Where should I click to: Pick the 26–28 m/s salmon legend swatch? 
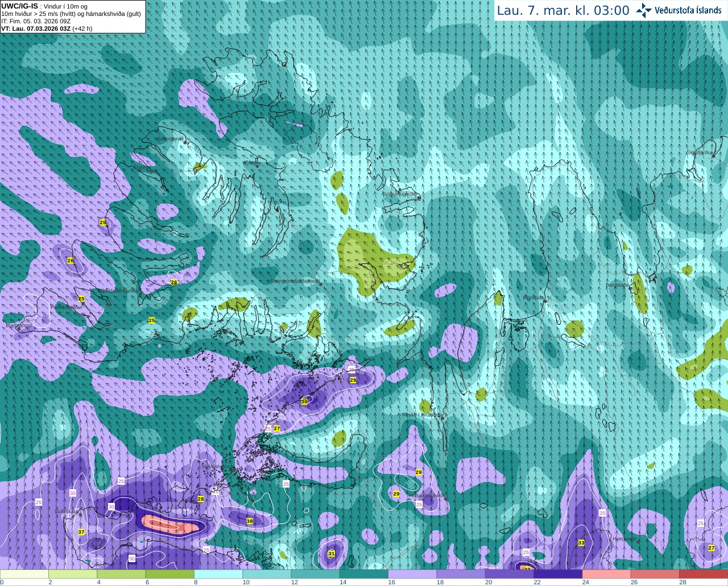pyautogui.click(x=655, y=574)
